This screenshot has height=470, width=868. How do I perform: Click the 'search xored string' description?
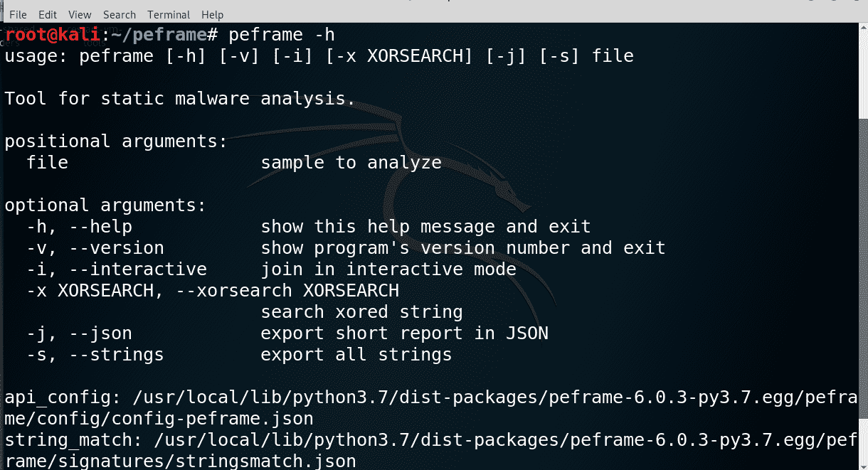coord(361,312)
